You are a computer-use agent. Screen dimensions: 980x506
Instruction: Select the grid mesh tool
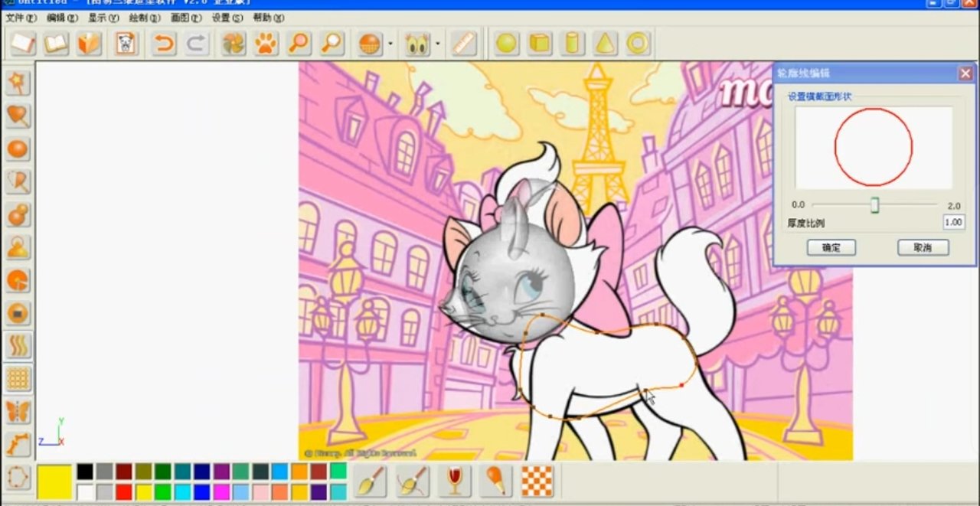(18, 379)
